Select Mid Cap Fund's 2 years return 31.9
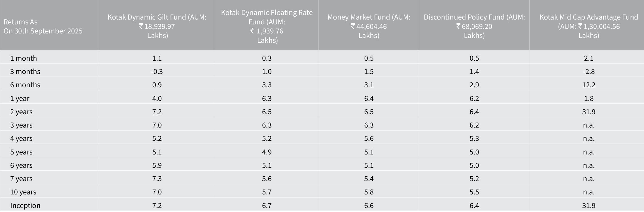 [588, 112]
